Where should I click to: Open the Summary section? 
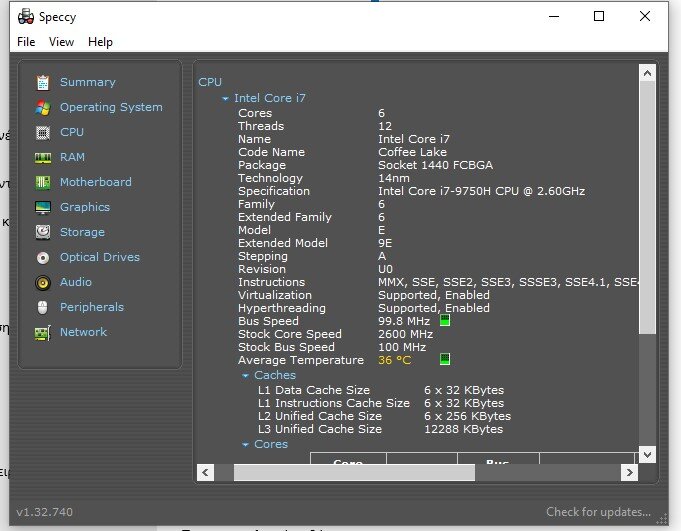88,82
